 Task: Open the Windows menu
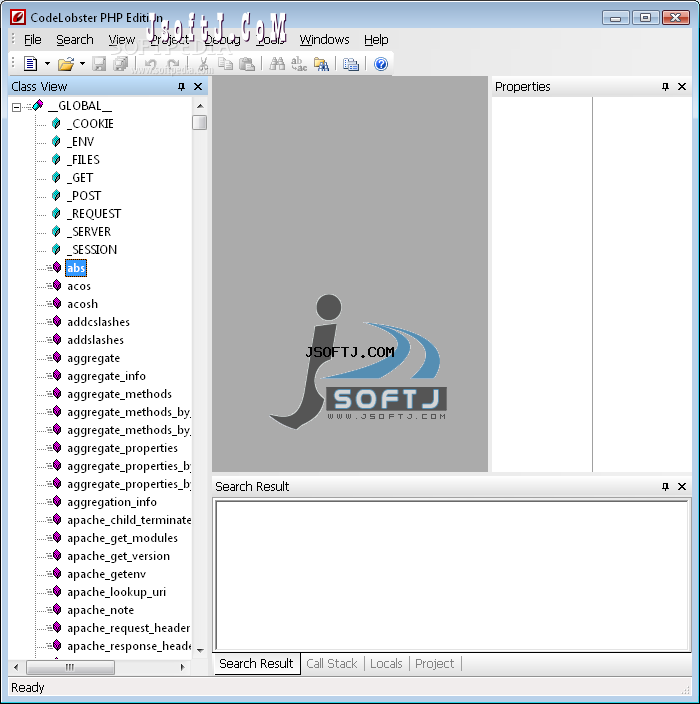[x=324, y=40]
